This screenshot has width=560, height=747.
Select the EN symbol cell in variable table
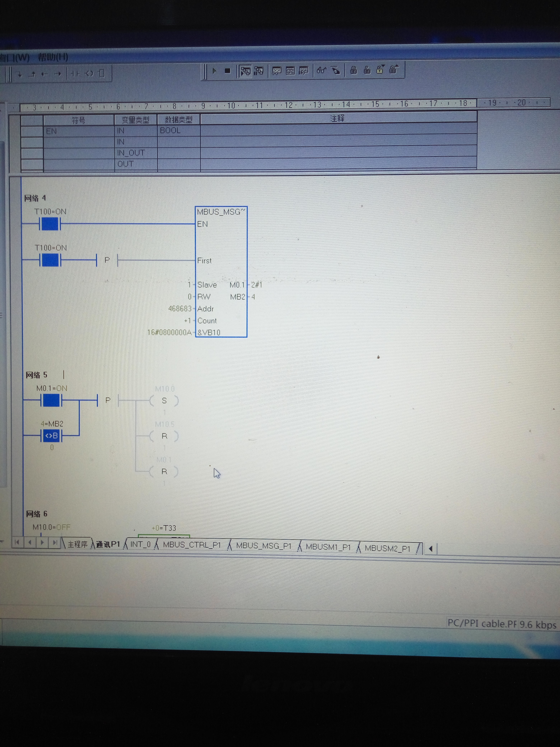79,131
